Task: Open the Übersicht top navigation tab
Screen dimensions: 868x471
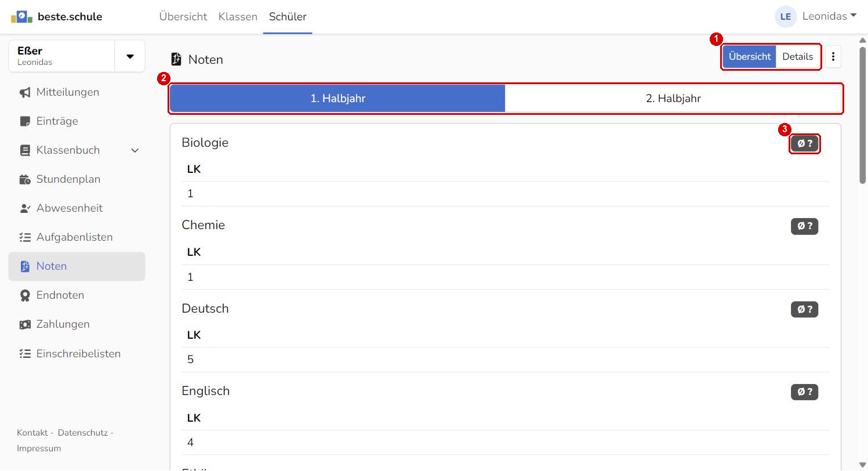Action: 183,17
